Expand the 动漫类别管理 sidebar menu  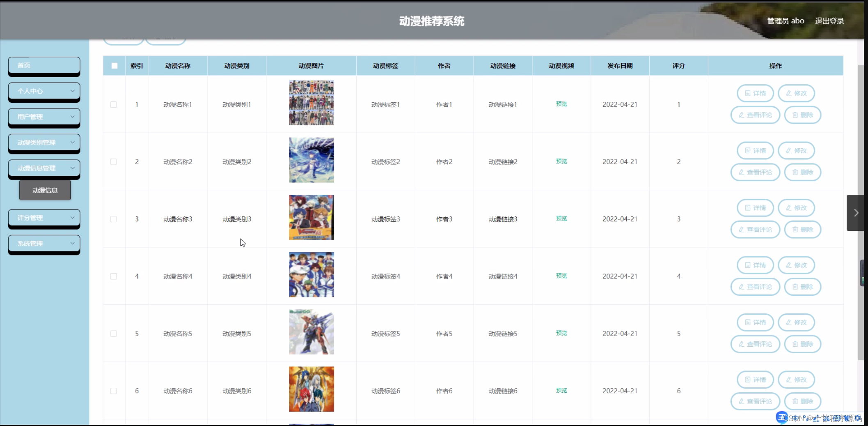click(x=44, y=143)
